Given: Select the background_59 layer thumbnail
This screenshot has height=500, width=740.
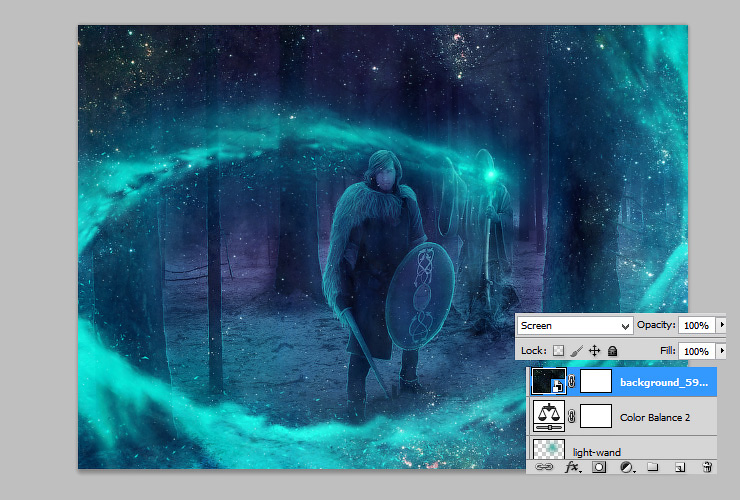Looking at the screenshot, I should click(x=548, y=381).
